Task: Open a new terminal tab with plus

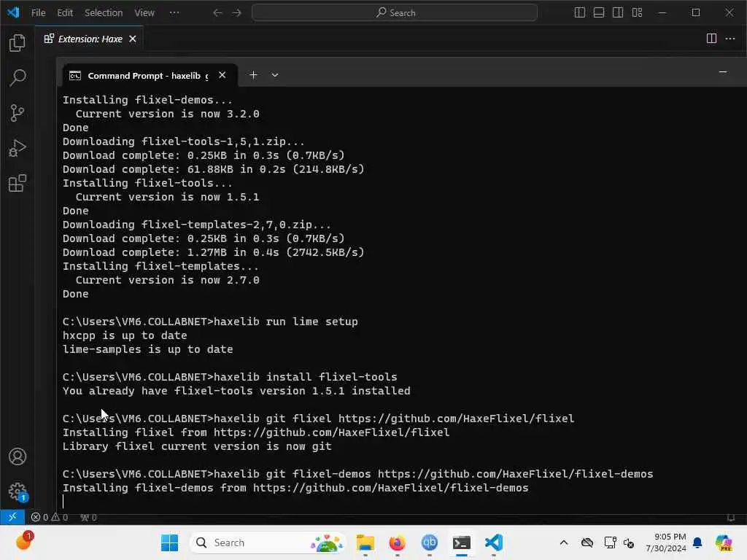Action: (253, 75)
